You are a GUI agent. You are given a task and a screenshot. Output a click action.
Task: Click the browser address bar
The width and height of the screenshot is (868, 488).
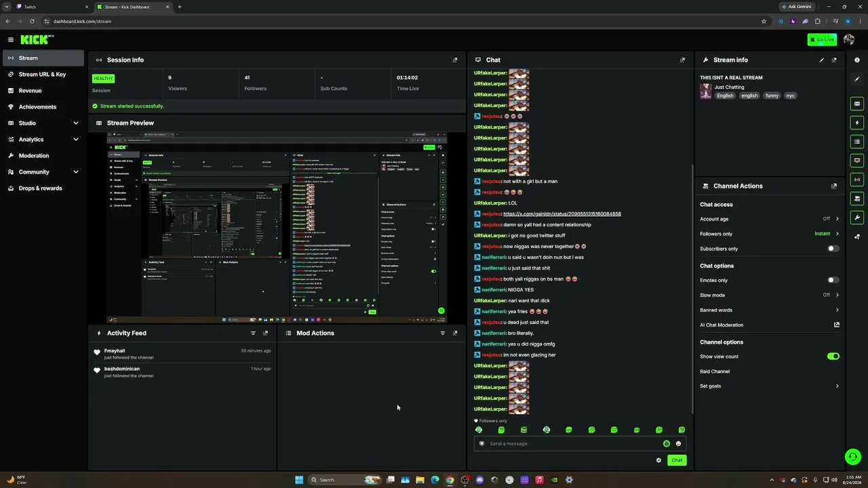(x=407, y=21)
